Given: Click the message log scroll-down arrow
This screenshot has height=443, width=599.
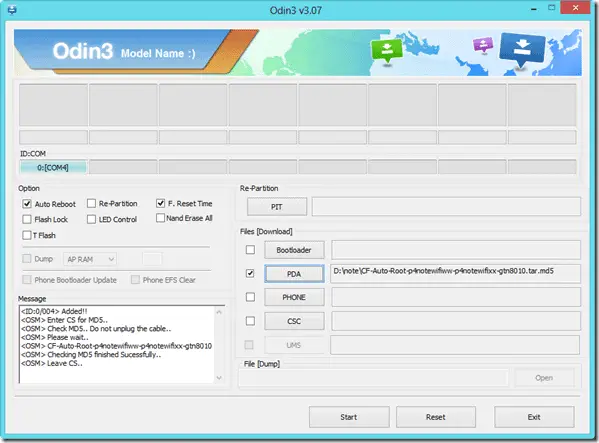Looking at the screenshot, I should click(x=219, y=377).
